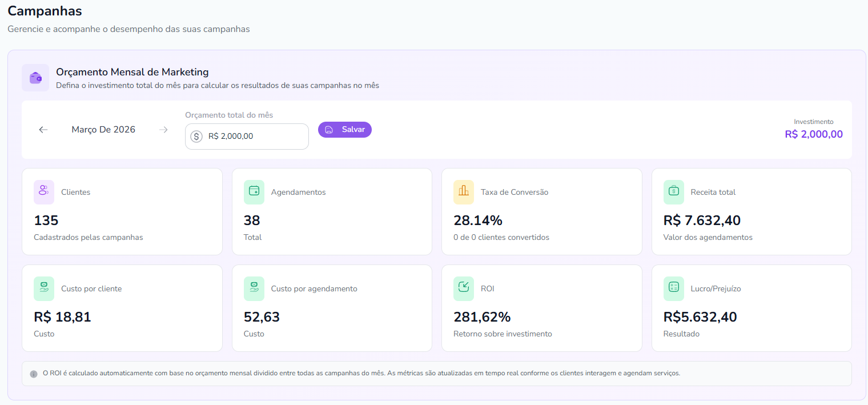Click the ROI arrow icon

pos(463,288)
